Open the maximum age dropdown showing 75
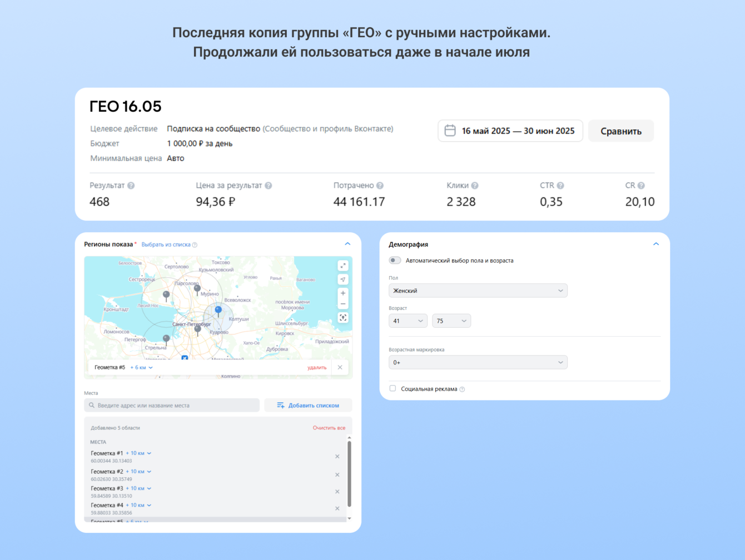745x560 pixels. point(451,321)
